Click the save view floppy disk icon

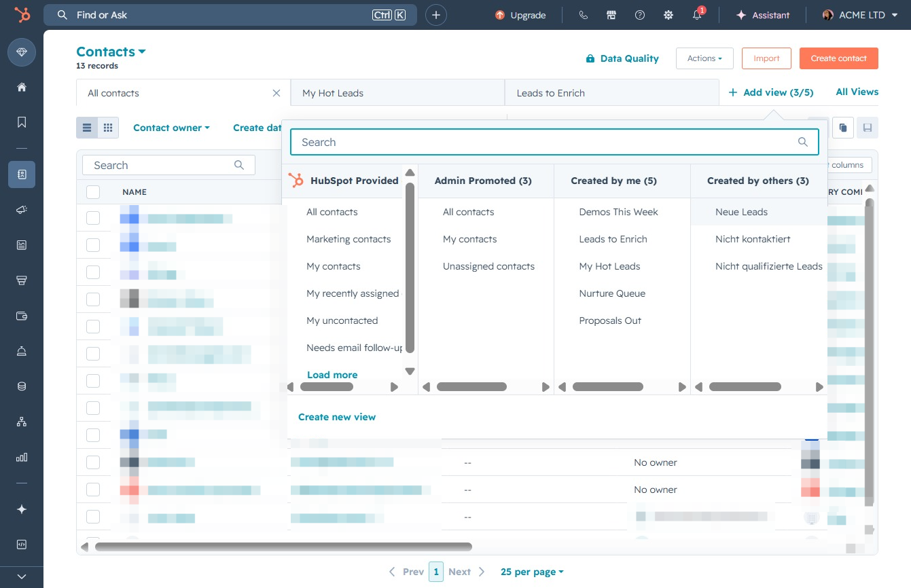tap(868, 128)
